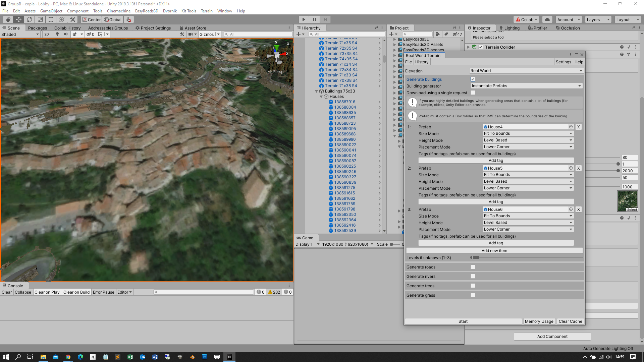Toggle Error Pause in Console
Screen dimensions: 644x362
point(103,292)
